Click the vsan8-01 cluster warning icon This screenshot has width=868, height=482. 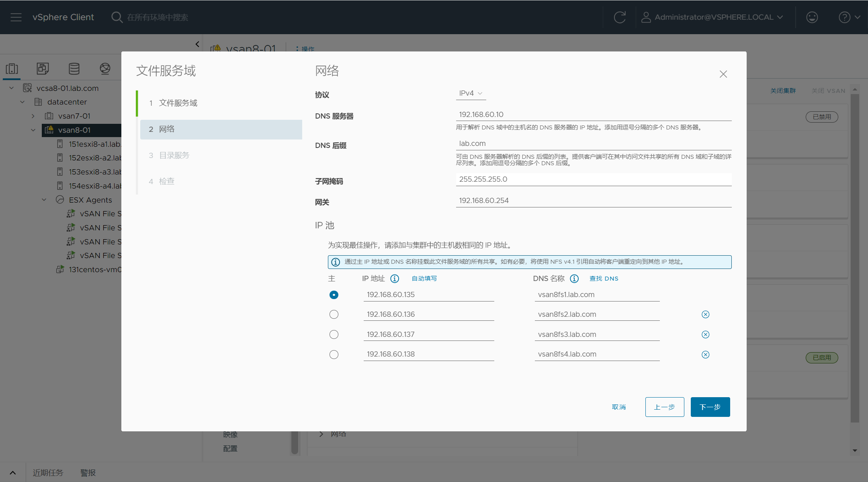point(49,130)
